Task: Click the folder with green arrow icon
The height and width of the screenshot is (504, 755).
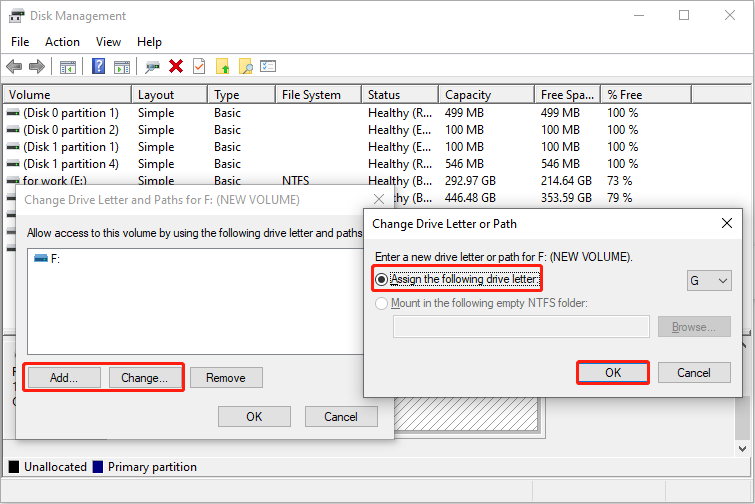Action: click(x=223, y=67)
